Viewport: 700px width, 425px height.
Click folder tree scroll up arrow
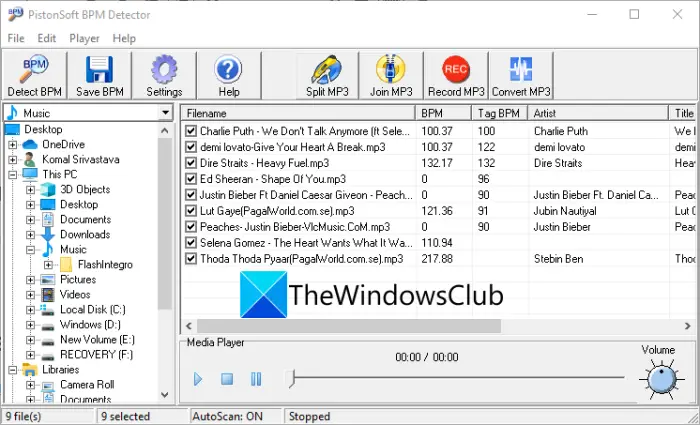pyautogui.click(x=165, y=130)
